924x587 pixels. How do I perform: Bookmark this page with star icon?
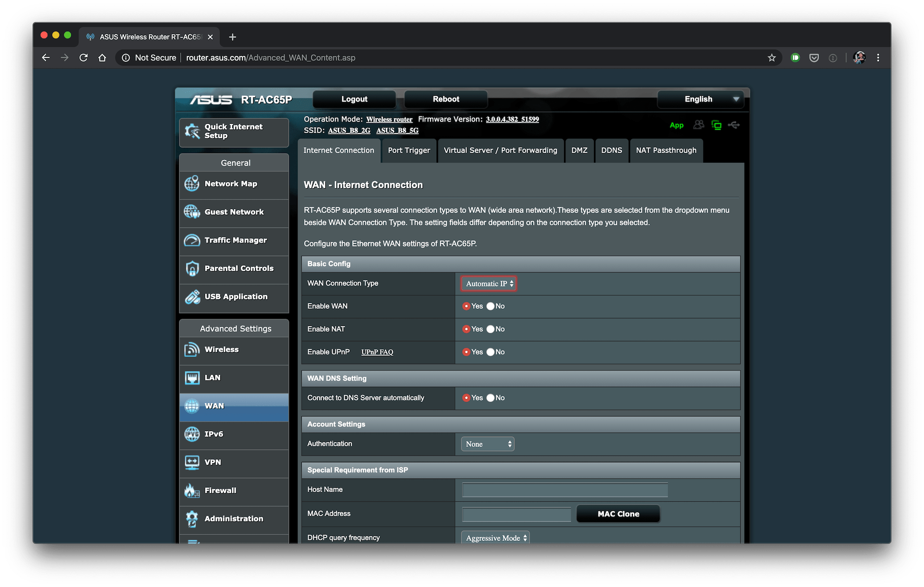pyautogui.click(x=772, y=58)
